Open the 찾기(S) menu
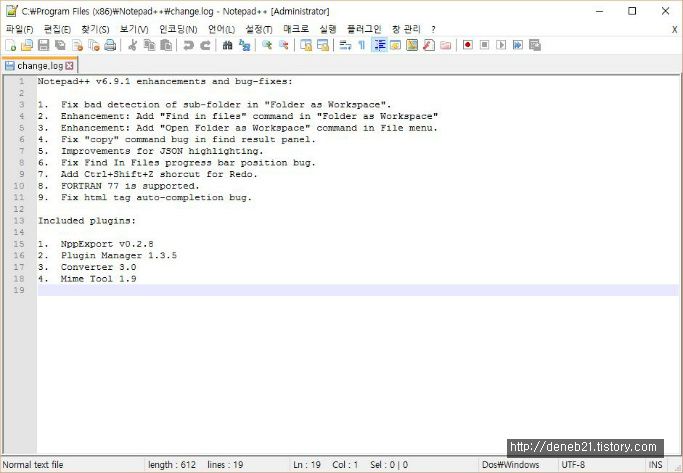The image size is (683, 473). 95,29
